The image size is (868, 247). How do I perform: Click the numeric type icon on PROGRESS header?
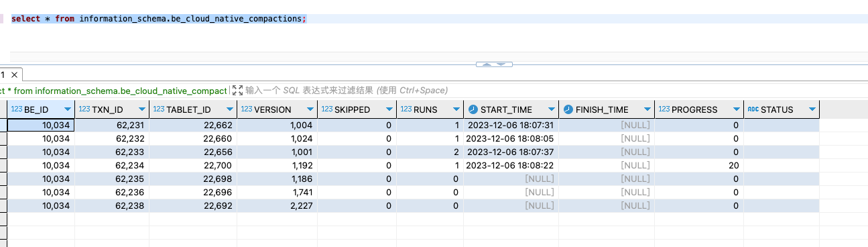[x=664, y=109]
